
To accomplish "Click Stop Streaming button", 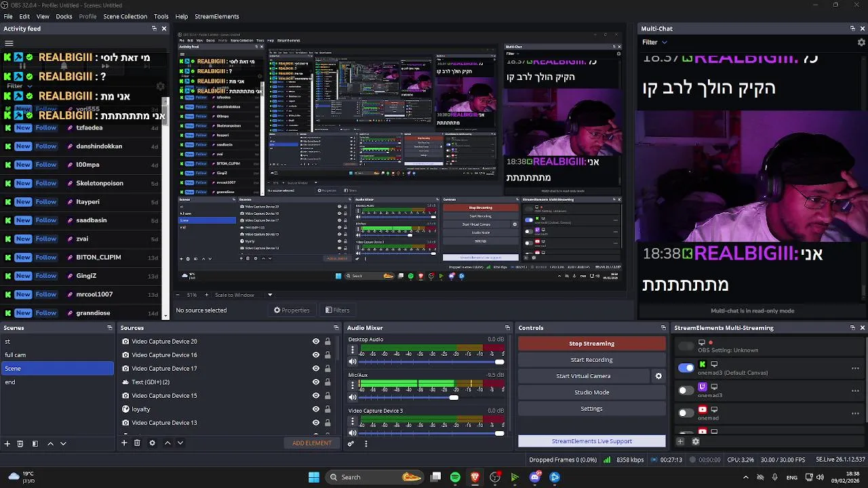I will pos(591,344).
